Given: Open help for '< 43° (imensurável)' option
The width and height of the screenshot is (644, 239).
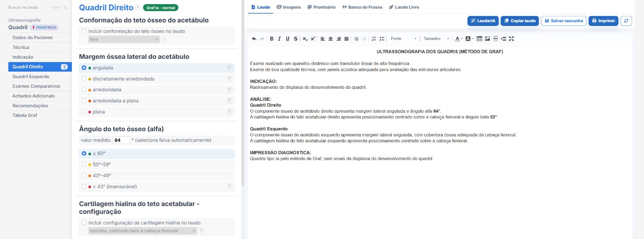Looking at the screenshot, I should (229, 187).
